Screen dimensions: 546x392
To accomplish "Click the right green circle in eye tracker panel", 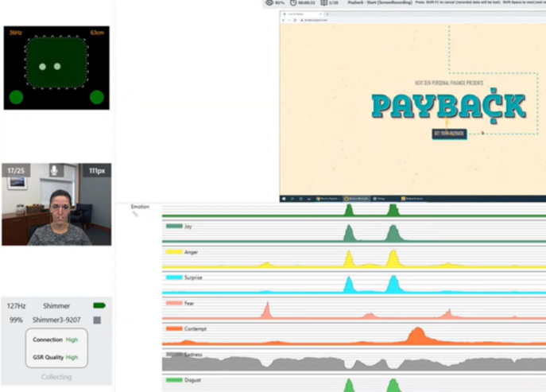I will coord(97,97).
